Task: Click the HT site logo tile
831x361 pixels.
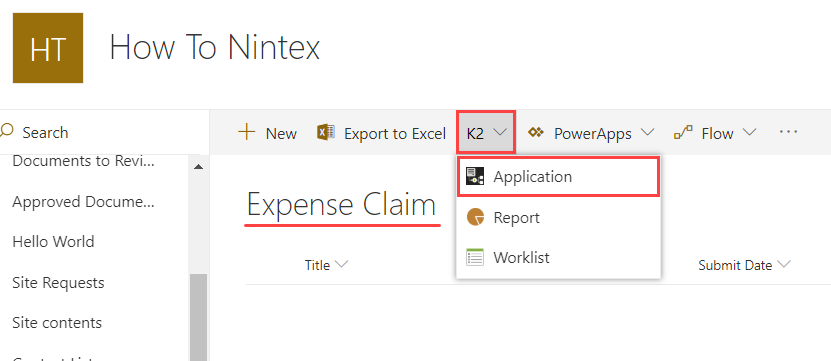Action: point(48,48)
